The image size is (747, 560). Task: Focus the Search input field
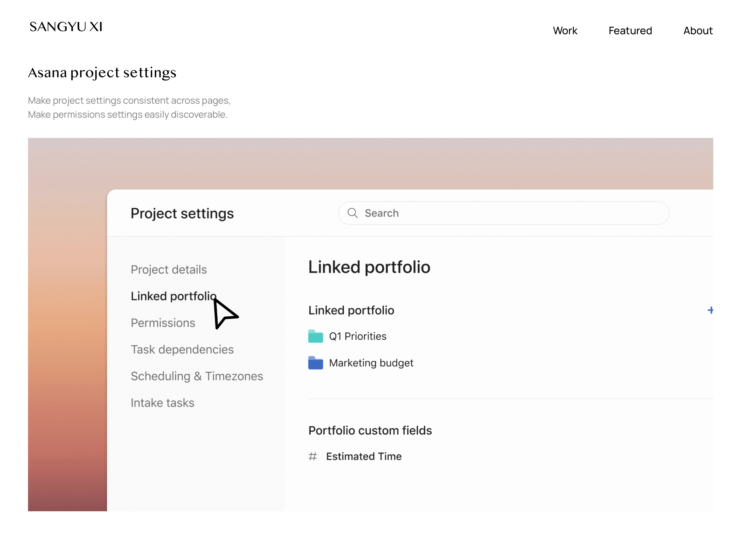pyautogui.click(x=503, y=213)
